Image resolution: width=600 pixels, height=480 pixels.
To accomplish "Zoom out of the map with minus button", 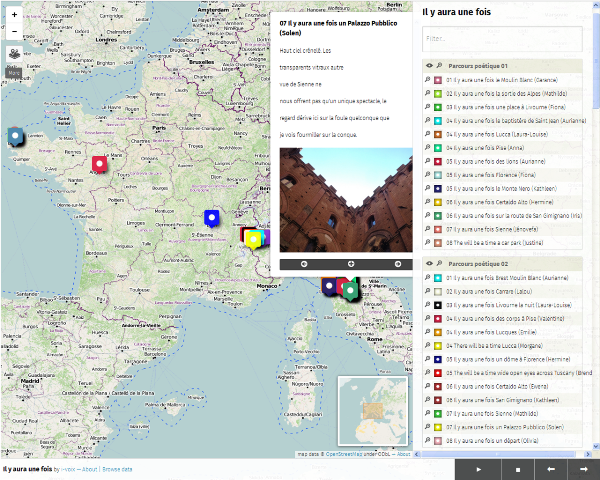I will [15, 31].
